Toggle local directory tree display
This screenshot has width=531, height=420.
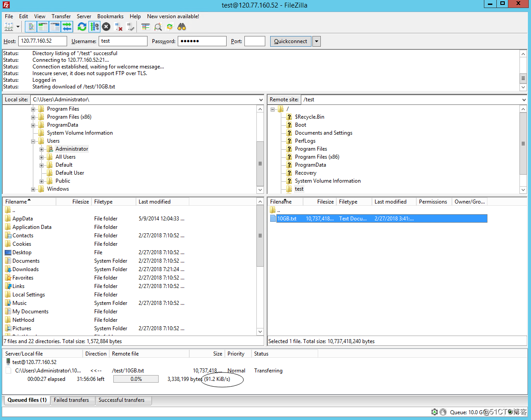(43, 27)
